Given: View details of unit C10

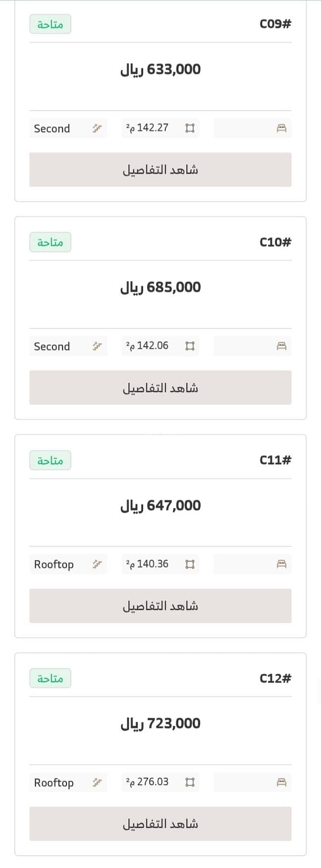Looking at the screenshot, I should pos(160,388).
